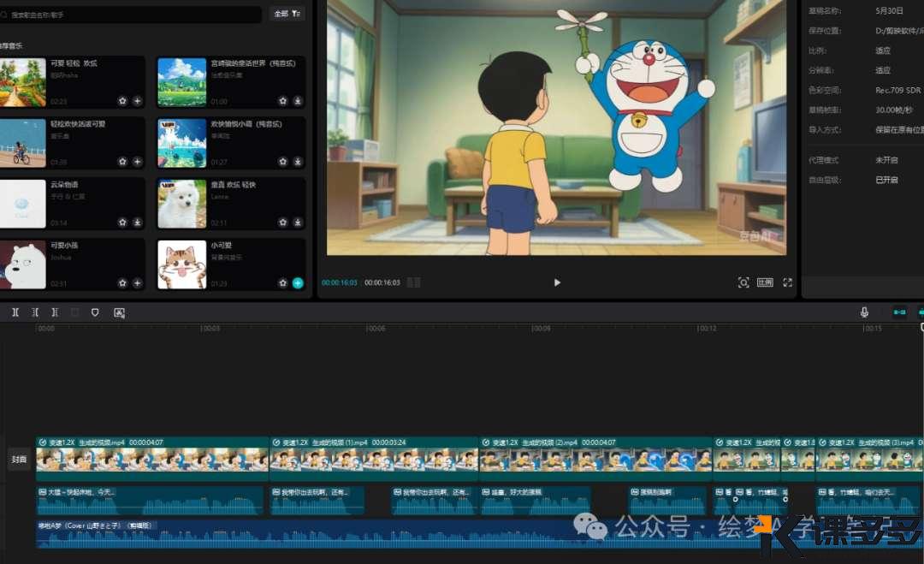Play the video preview
This screenshot has height=564, width=924.
[x=557, y=282]
